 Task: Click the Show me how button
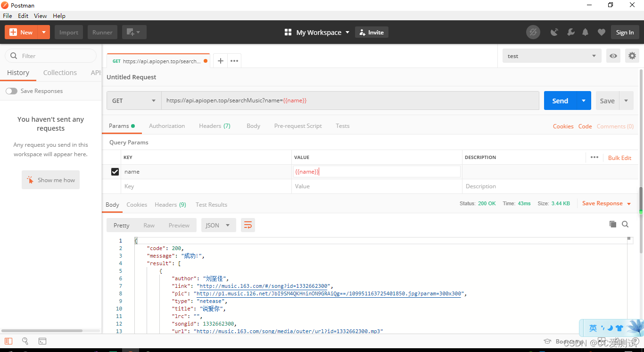50,180
